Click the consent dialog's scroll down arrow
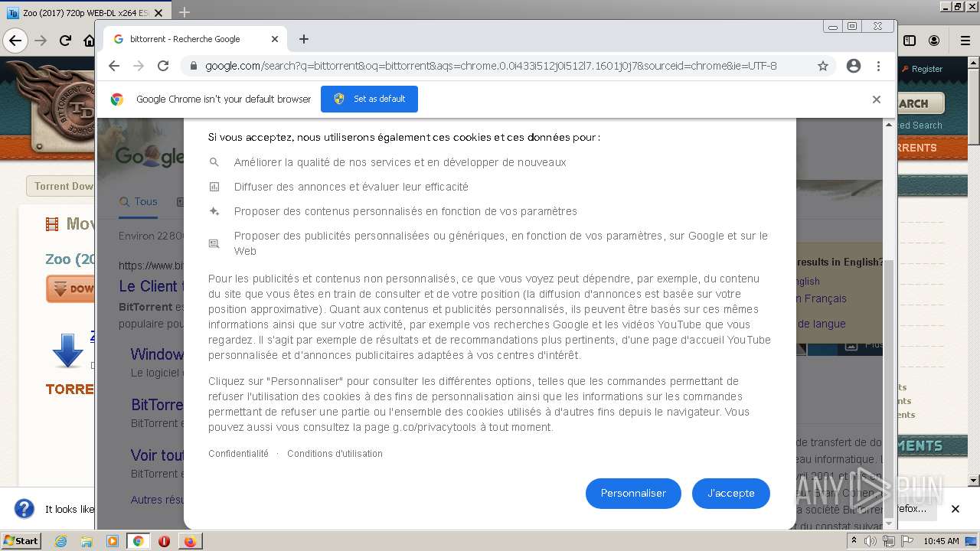 click(x=889, y=523)
